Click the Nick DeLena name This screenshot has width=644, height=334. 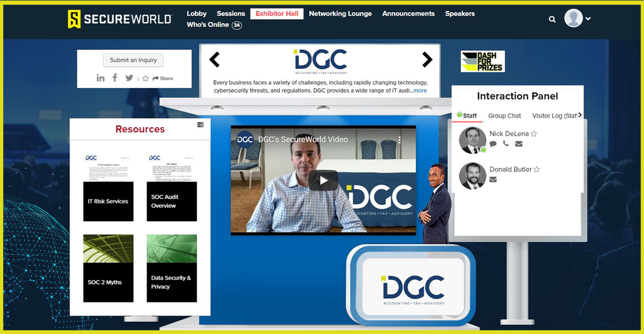coord(509,134)
